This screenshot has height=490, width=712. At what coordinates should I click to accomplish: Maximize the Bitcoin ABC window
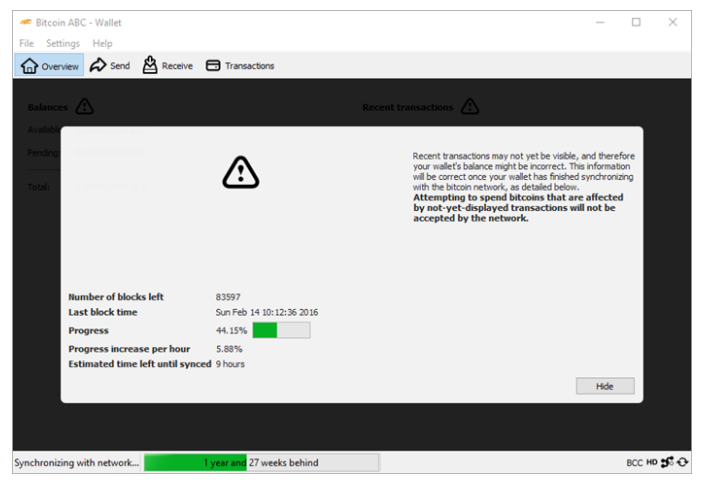point(636,22)
